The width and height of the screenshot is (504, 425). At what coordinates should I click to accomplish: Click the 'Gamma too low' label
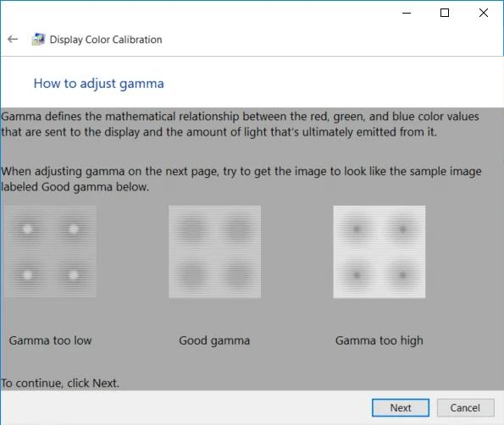click(50, 340)
